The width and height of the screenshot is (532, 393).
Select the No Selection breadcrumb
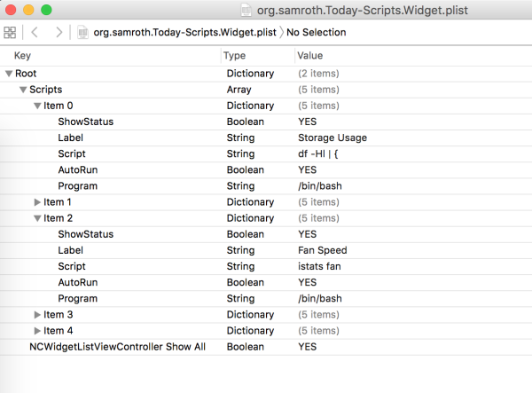pos(316,32)
